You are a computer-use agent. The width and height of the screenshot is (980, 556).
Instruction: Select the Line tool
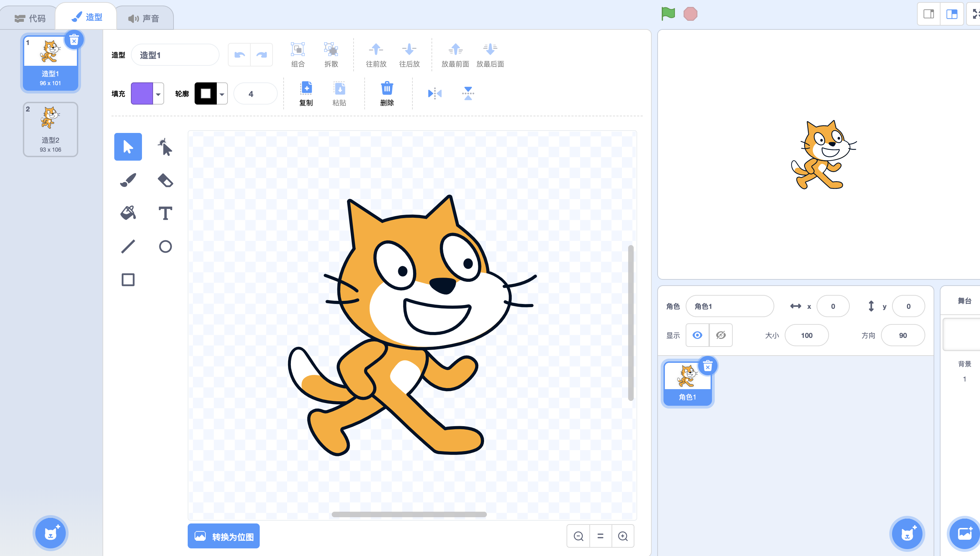[128, 246]
